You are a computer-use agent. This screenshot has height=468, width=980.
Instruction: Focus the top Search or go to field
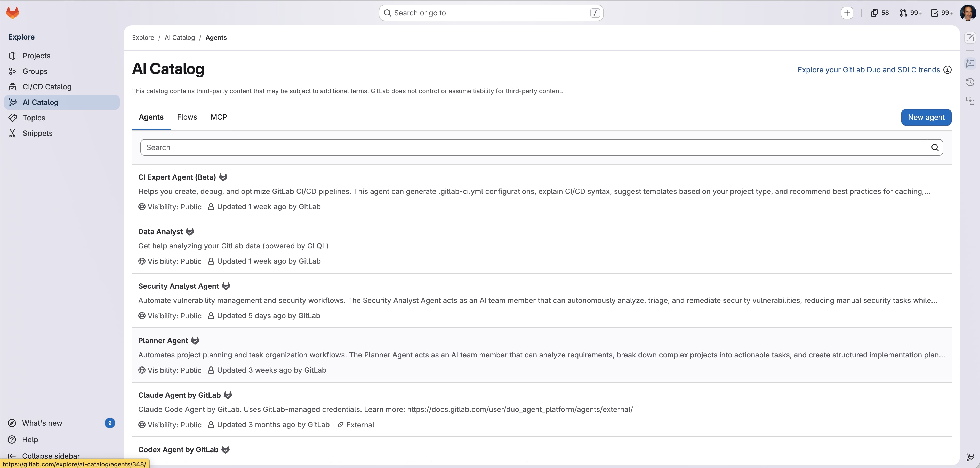491,13
